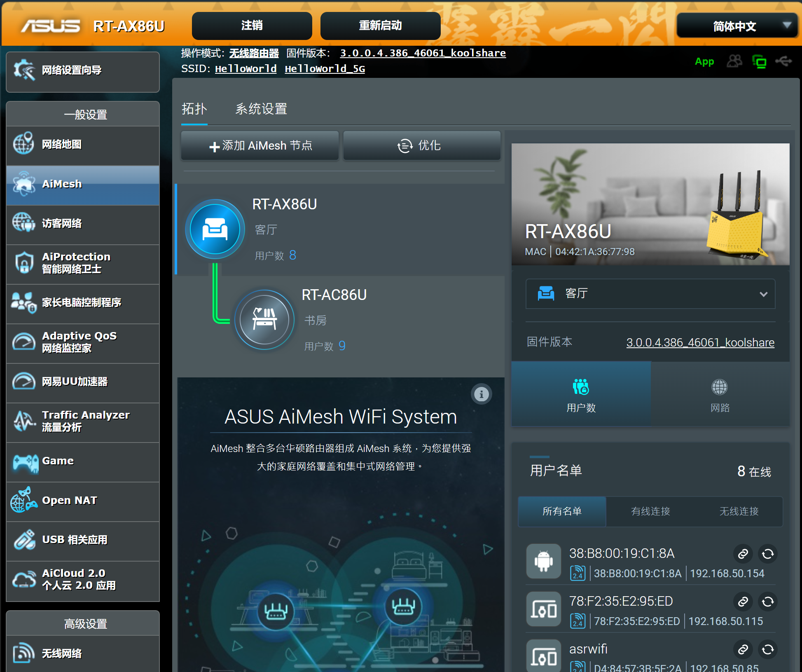This screenshot has width=802, height=672.
Task: Click the green App link
Action: click(x=704, y=61)
